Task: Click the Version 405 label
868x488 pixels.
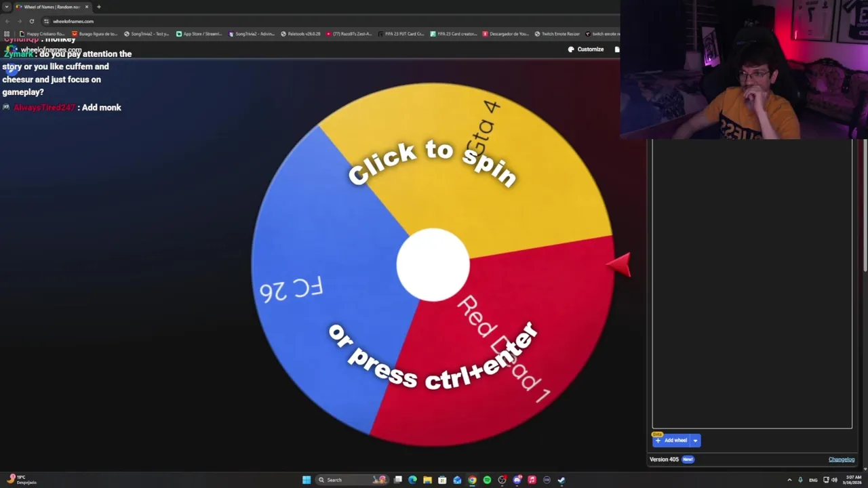Action: tap(664, 460)
